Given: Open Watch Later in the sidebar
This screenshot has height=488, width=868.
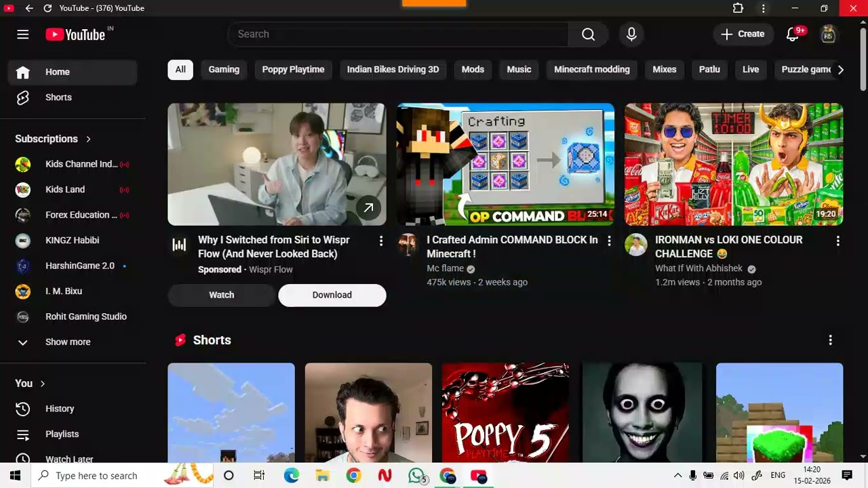Looking at the screenshot, I should point(73,459).
